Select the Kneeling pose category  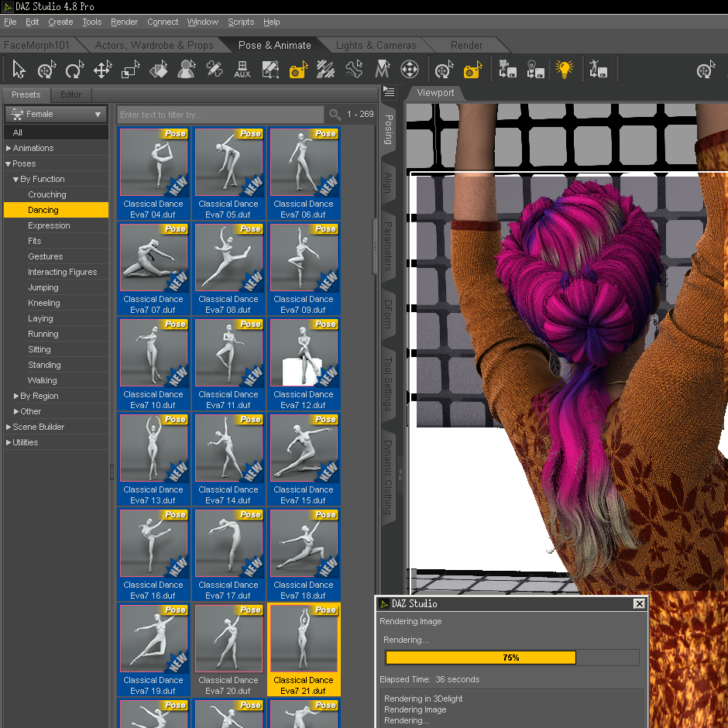(43, 303)
